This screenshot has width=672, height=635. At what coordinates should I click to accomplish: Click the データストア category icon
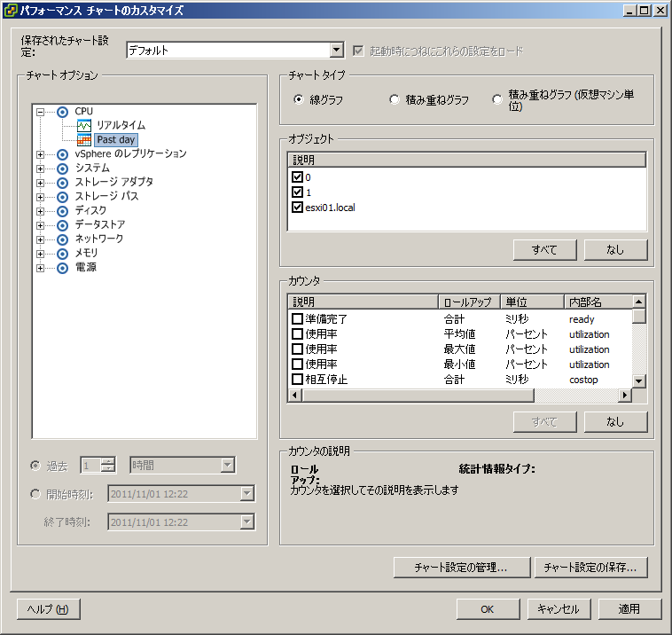62,225
